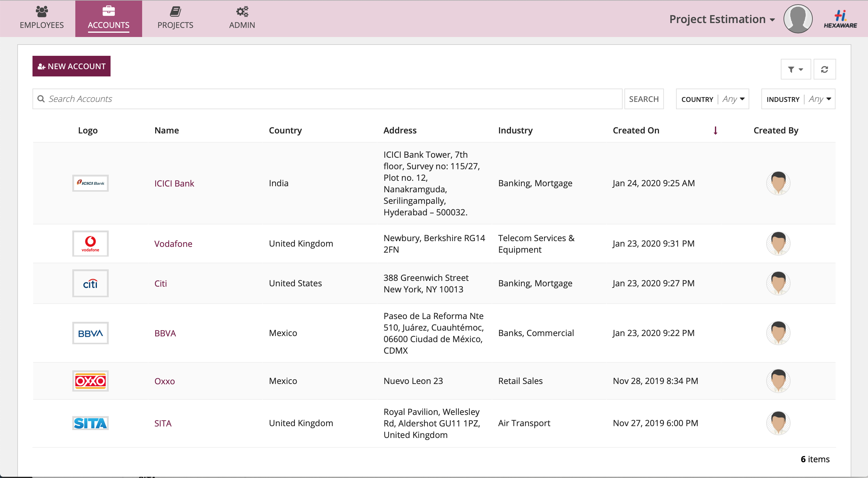Open the Vodafone account link
Viewport: 868px width, 478px height.
click(x=173, y=244)
